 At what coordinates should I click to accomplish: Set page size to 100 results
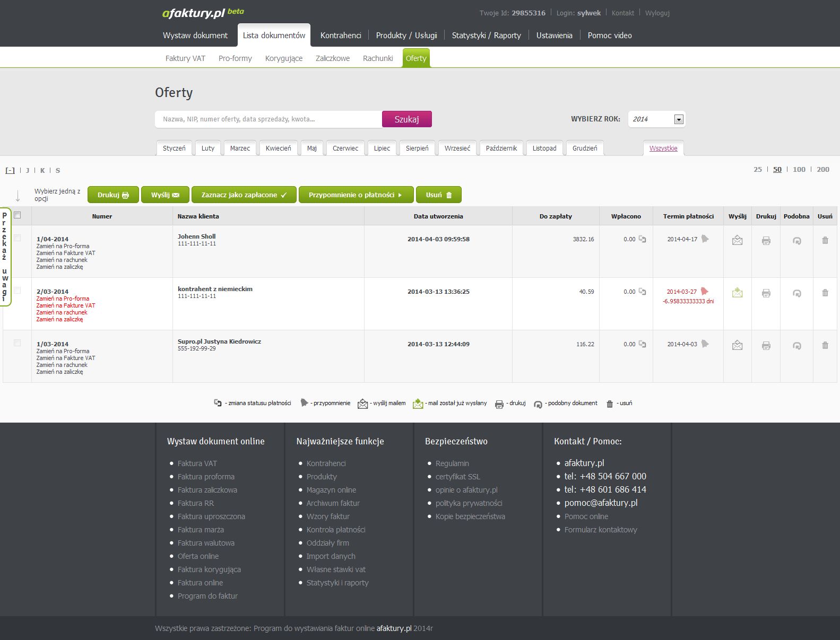pos(799,170)
